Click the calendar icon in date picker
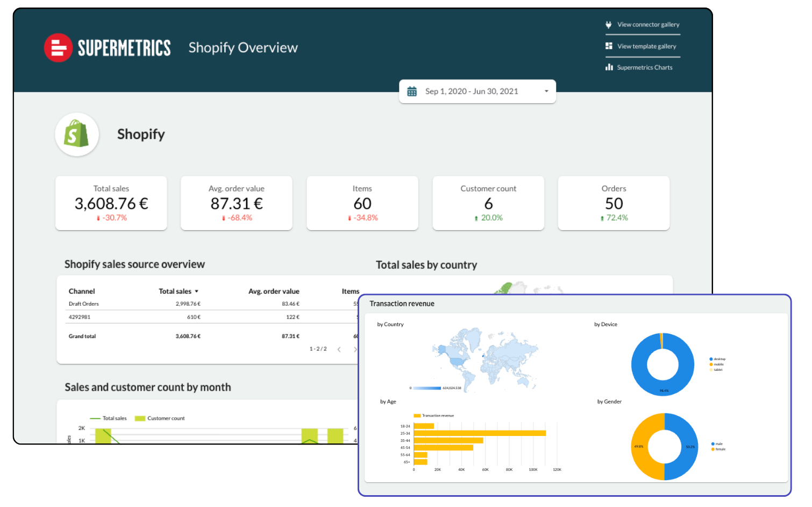This screenshot has height=507, width=812. tap(412, 91)
